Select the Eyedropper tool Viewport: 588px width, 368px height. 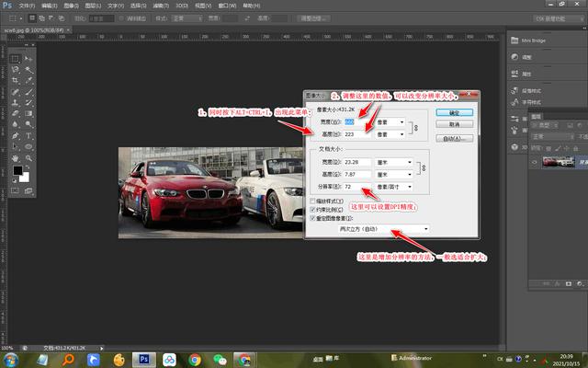(28, 80)
